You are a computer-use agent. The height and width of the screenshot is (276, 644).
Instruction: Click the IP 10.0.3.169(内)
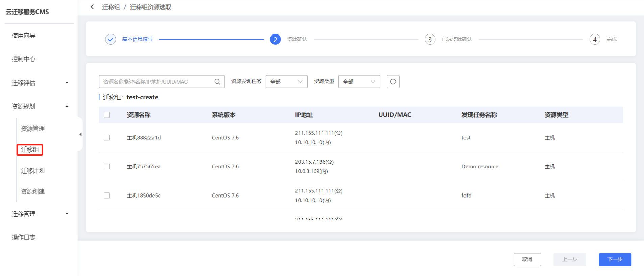click(x=311, y=171)
